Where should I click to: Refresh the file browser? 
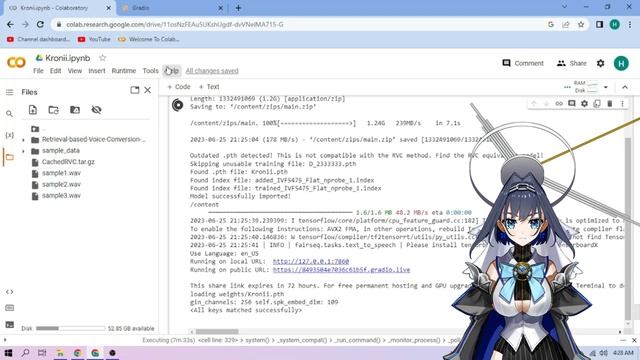click(x=53, y=110)
